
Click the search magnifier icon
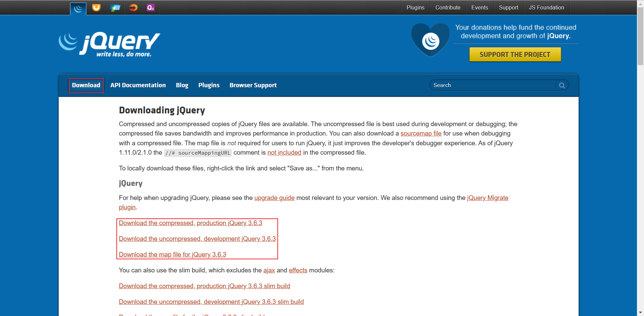click(x=562, y=85)
